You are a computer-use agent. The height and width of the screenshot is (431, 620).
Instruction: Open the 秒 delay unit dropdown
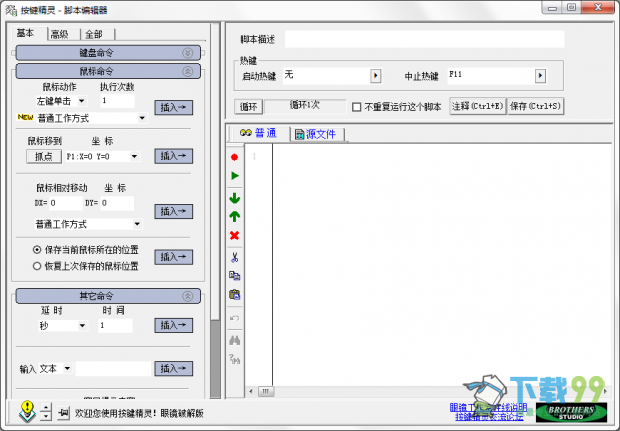(x=82, y=326)
